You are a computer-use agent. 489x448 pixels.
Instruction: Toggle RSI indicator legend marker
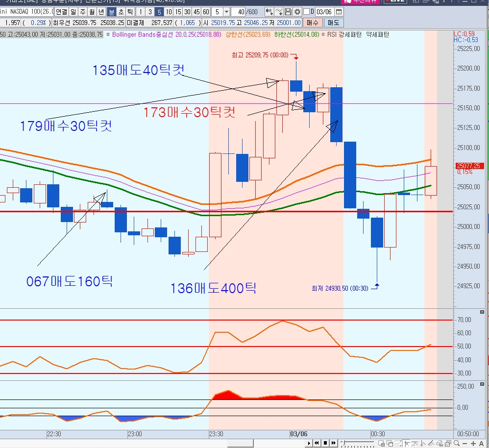[x=323, y=35]
